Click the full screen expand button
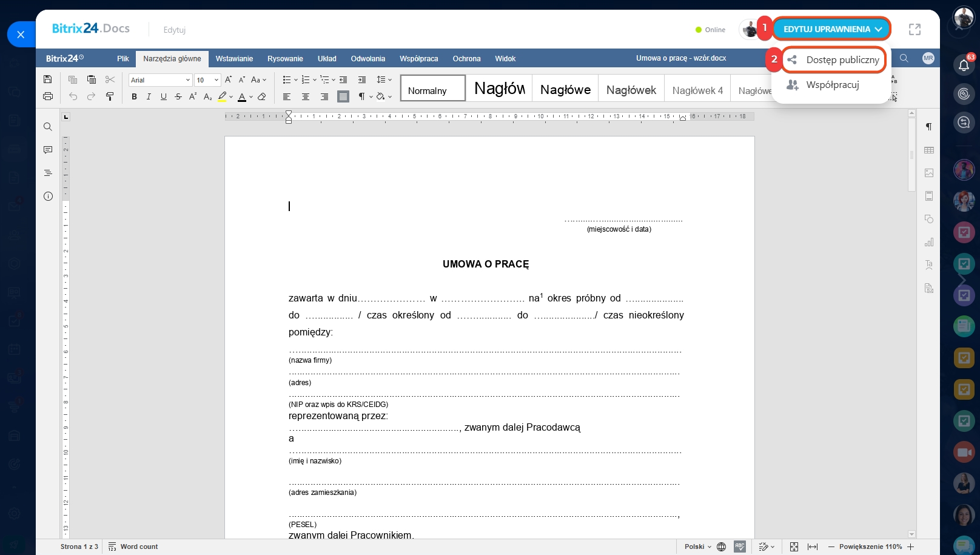The image size is (980, 555). tap(915, 29)
